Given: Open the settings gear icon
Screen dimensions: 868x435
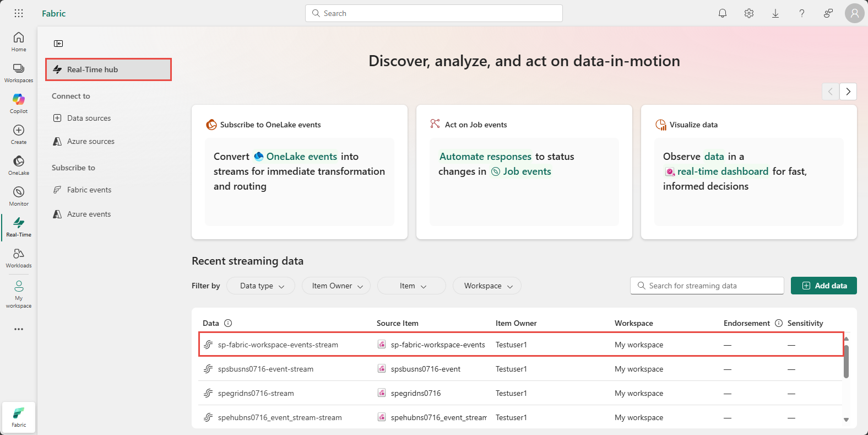Looking at the screenshot, I should tap(749, 13).
